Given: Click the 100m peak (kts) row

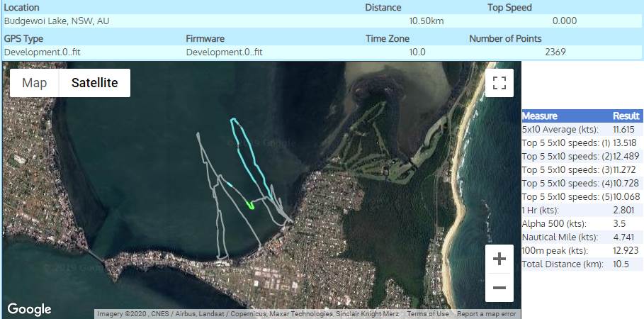Looking at the screenshot, I should click(x=582, y=250).
